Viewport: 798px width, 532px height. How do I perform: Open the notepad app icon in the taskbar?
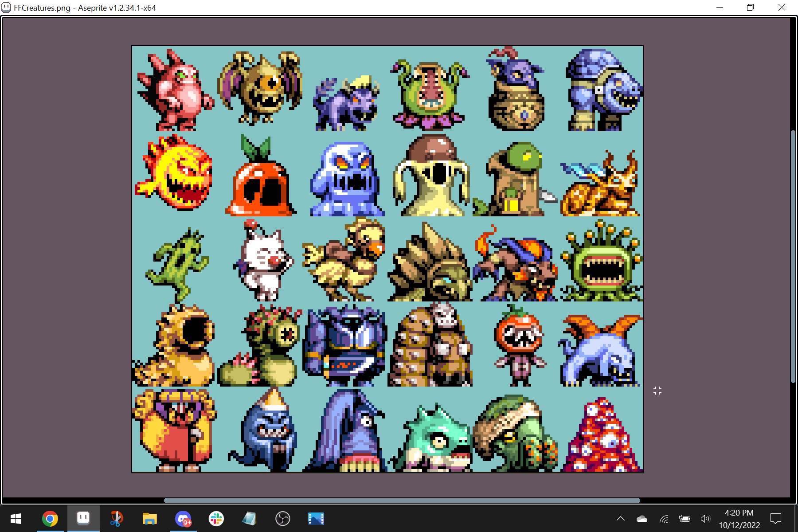click(249, 519)
